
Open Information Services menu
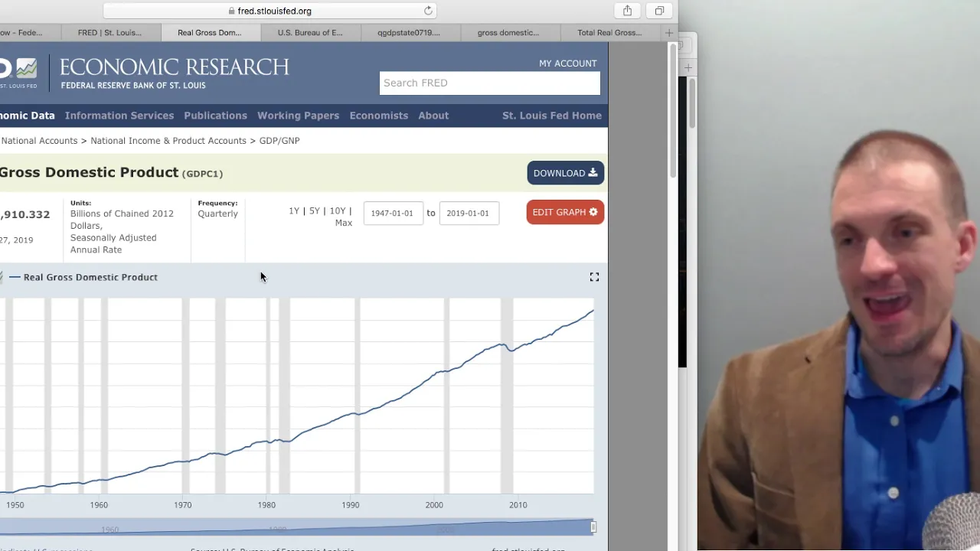point(119,116)
